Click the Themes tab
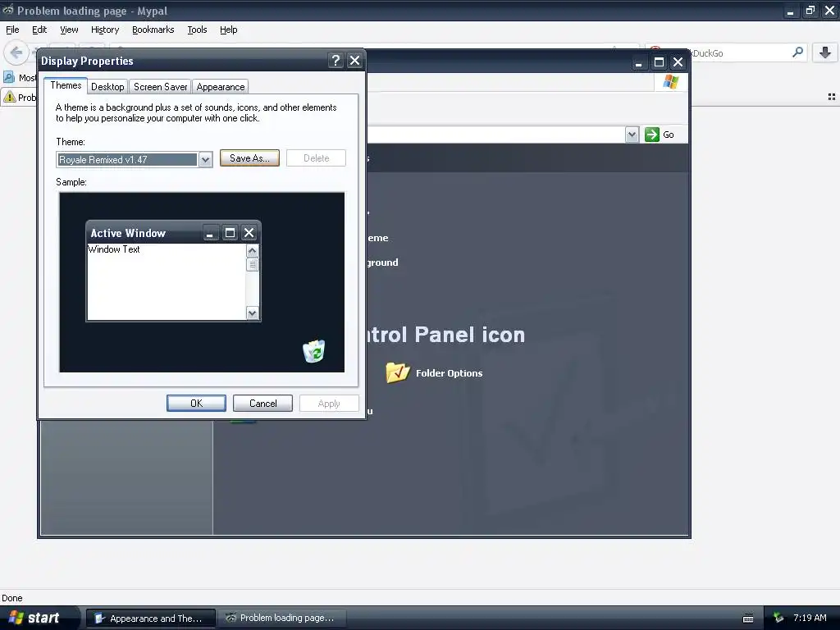Viewport: 840px width, 630px height. (x=66, y=85)
